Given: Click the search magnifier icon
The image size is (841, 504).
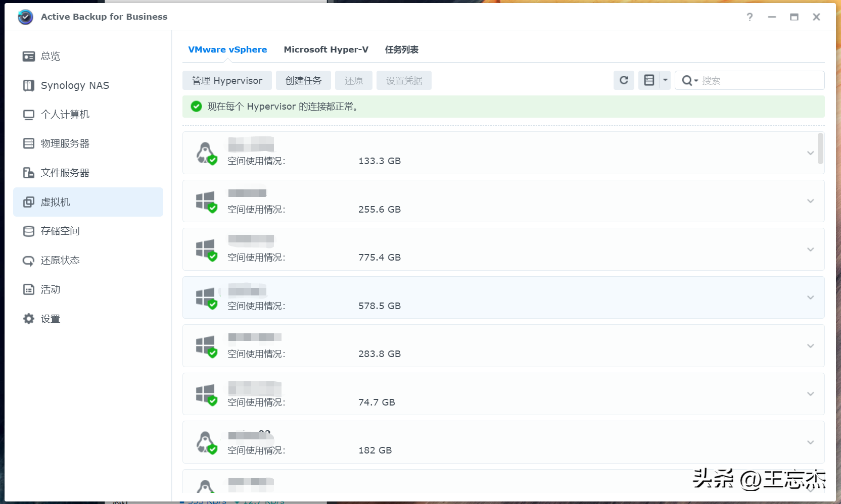Looking at the screenshot, I should [687, 80].
